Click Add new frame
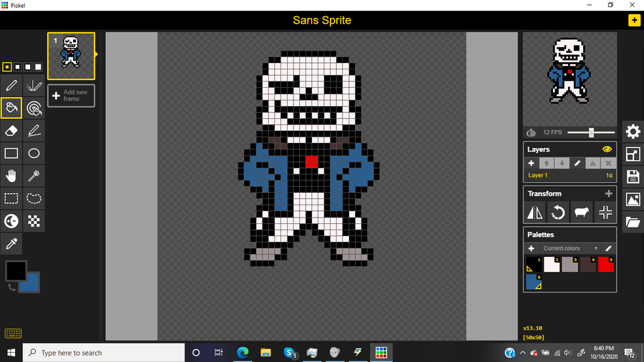 [x=71, y=96]
